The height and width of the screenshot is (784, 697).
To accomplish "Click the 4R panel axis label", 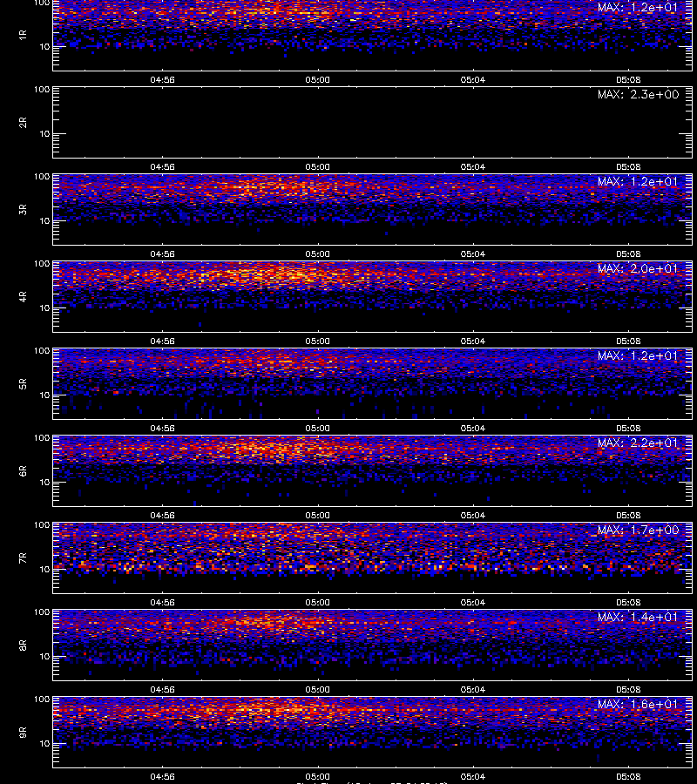I will point(23,296).
